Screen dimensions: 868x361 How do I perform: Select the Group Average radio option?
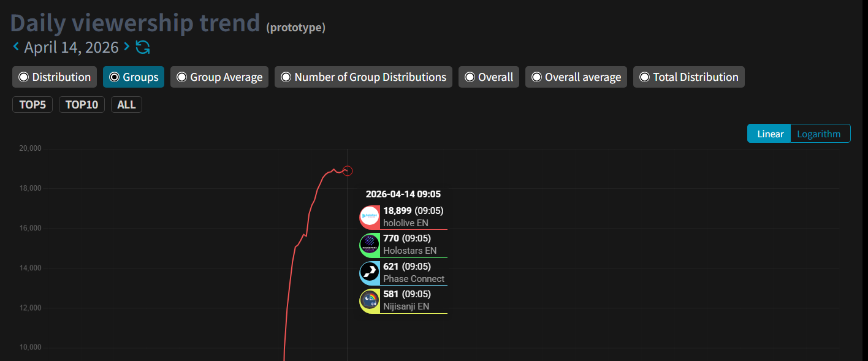[219, 77]
